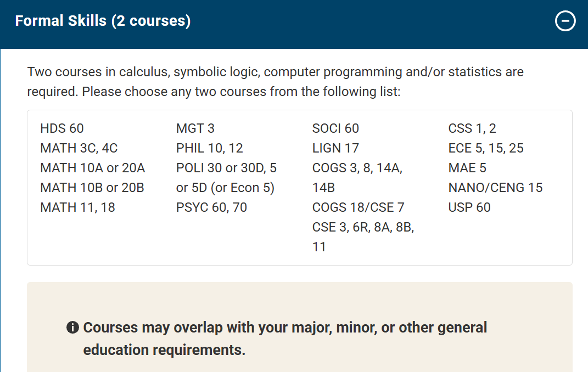The image size is (588, 372).
Task: Click the MATH 3C, 4C course entry
Action: pyautogui.click(x=79, y=148)
